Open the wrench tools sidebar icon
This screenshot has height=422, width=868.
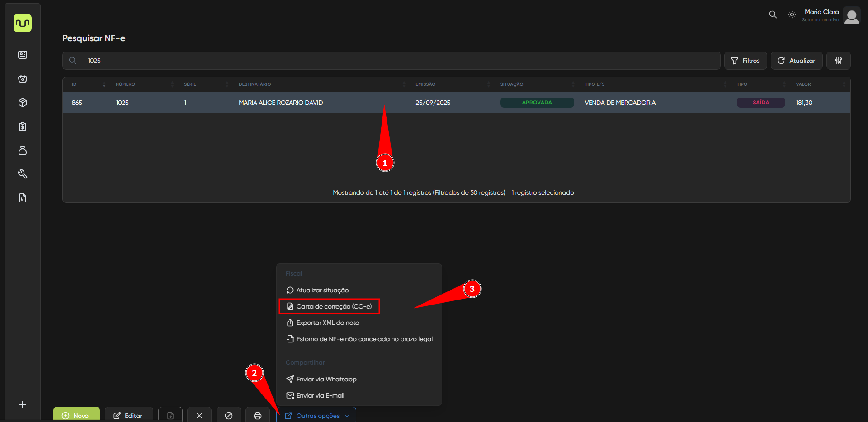coord(23,174)
